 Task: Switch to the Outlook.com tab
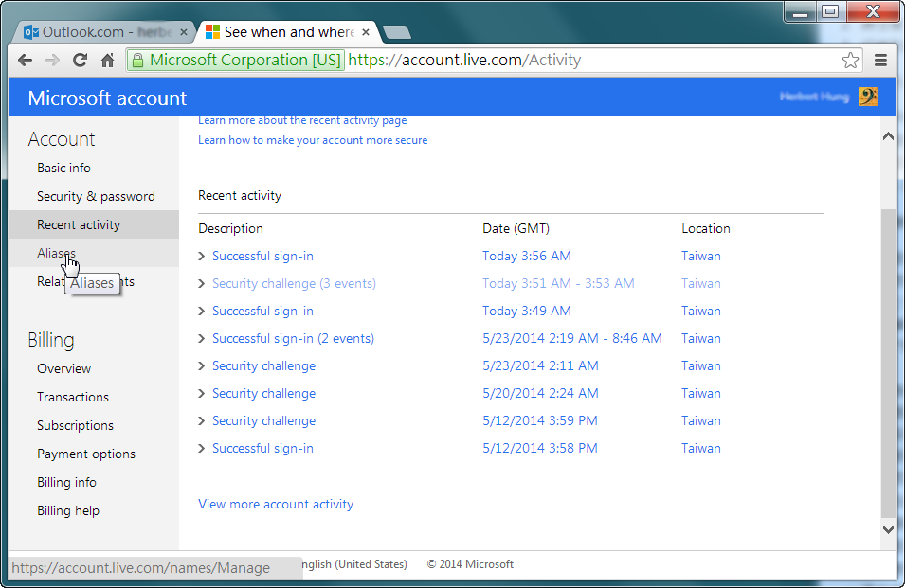104,32
